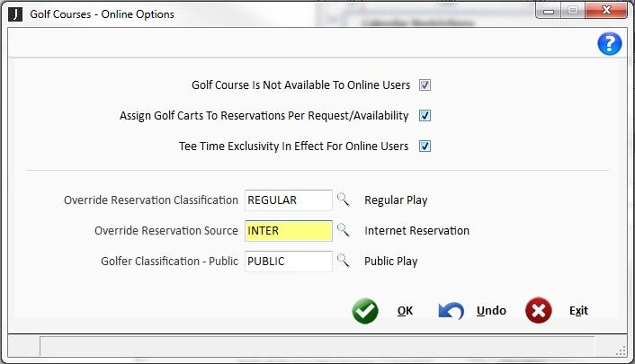Click the PUBLIC golfer classification field
This screenshot has width=635, height=364.
tap(288, 262)
